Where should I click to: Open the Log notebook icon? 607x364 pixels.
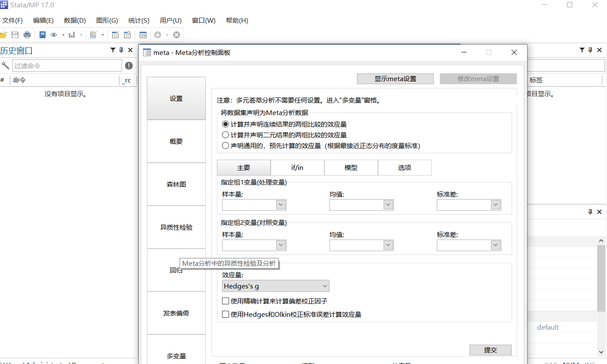coord(43,35)
